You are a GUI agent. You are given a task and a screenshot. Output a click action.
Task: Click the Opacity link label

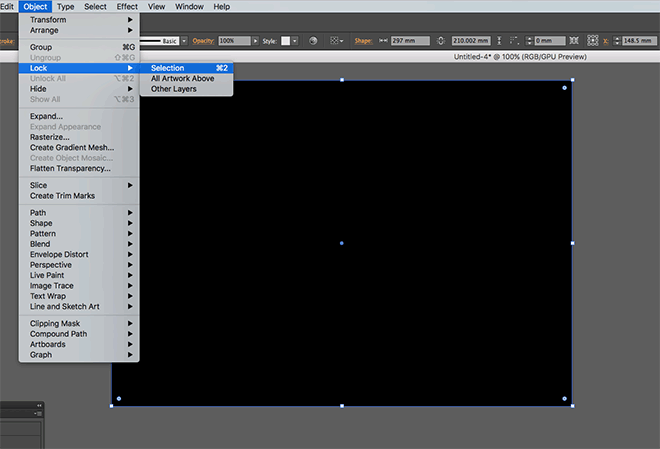201,41
